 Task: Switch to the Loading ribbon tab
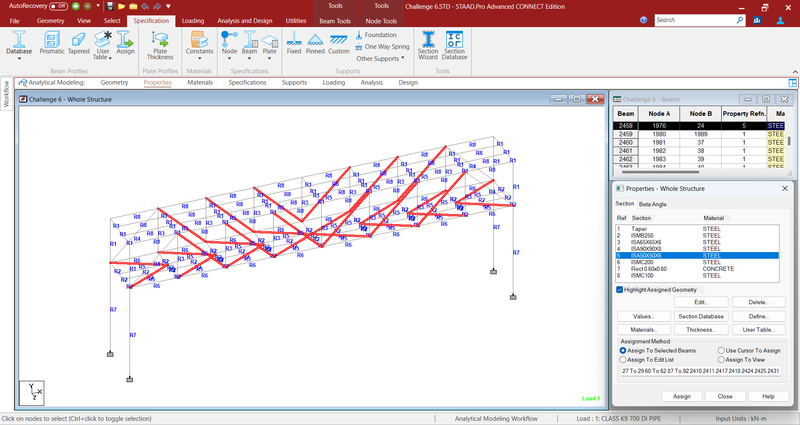[193, 21]
